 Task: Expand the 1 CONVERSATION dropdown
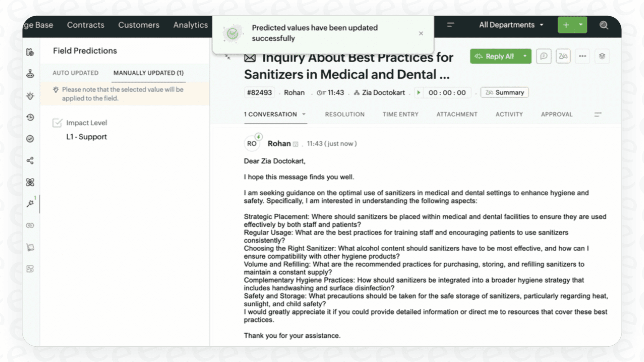coord(304,114)
